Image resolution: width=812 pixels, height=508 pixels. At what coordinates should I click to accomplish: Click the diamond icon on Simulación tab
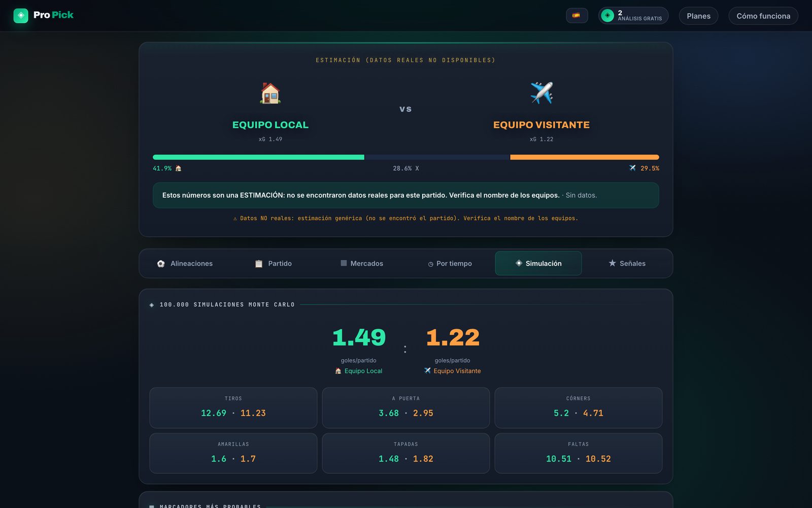tap(519, 263)
